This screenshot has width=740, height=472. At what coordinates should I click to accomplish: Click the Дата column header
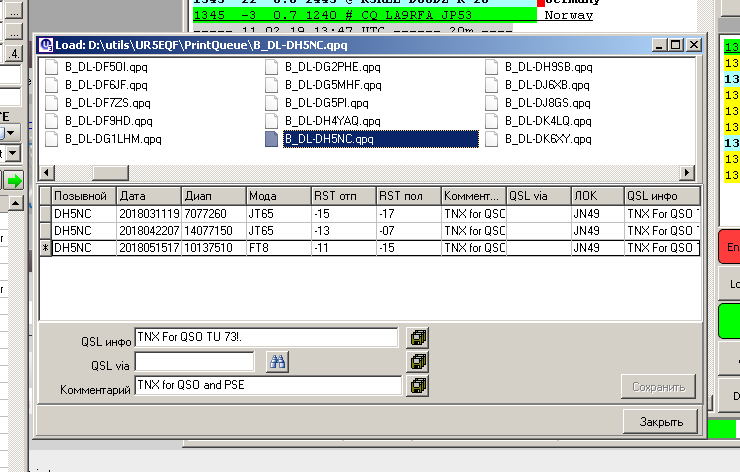148,196
